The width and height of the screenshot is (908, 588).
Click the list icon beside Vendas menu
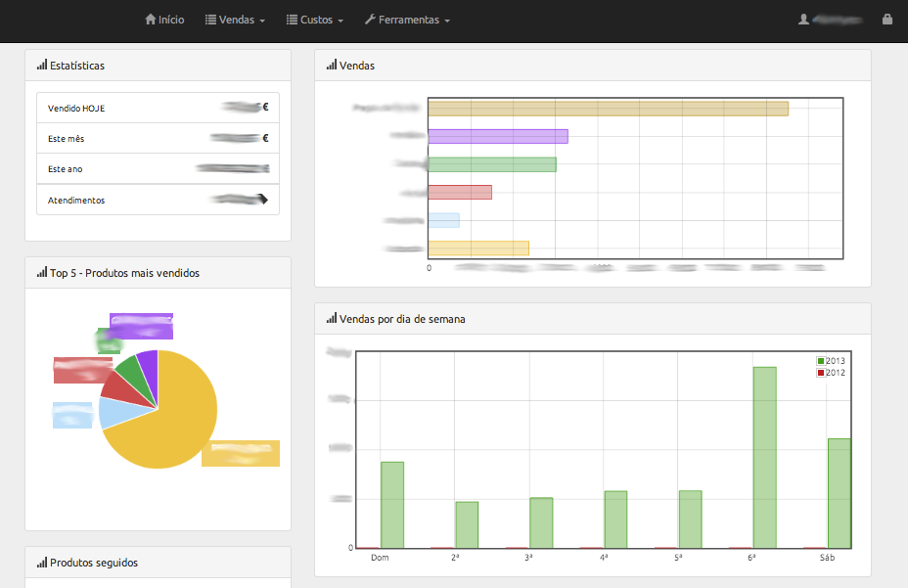coord(210,20)
